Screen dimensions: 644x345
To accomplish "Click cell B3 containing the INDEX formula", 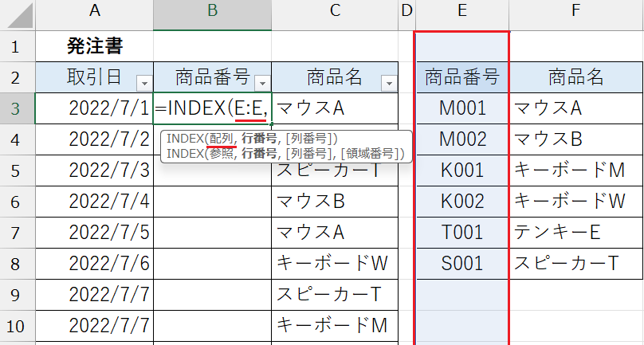I will tap(212, 107).
